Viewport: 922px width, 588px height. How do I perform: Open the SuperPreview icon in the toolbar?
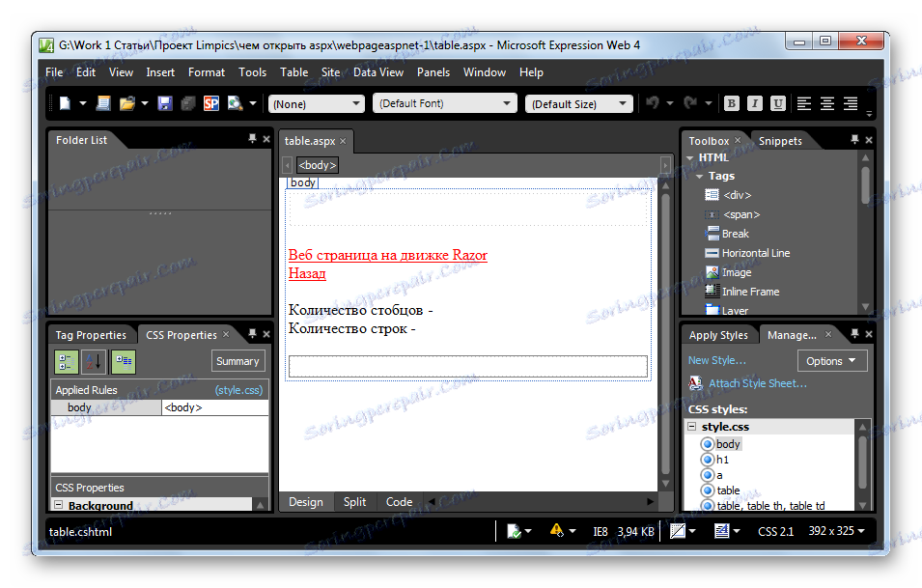pyautogui.click(x=210, y=103)
